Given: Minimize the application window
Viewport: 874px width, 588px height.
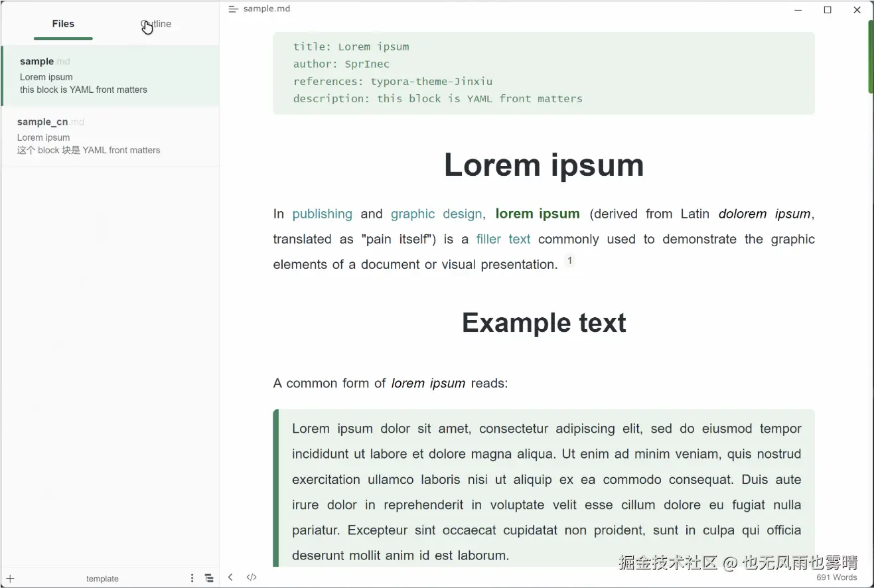Looking at the screenshot, I should coord(798,10).
